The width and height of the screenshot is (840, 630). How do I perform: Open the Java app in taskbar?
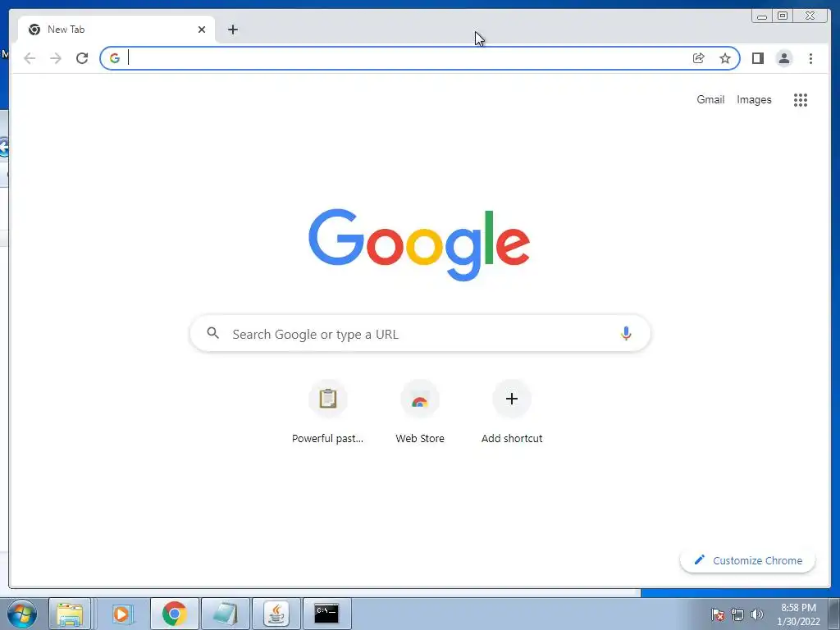[x=276, y=614]
